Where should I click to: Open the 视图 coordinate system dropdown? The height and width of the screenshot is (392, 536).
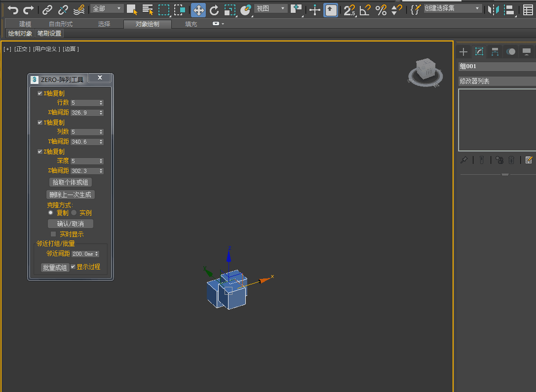[x=270, y=8]
